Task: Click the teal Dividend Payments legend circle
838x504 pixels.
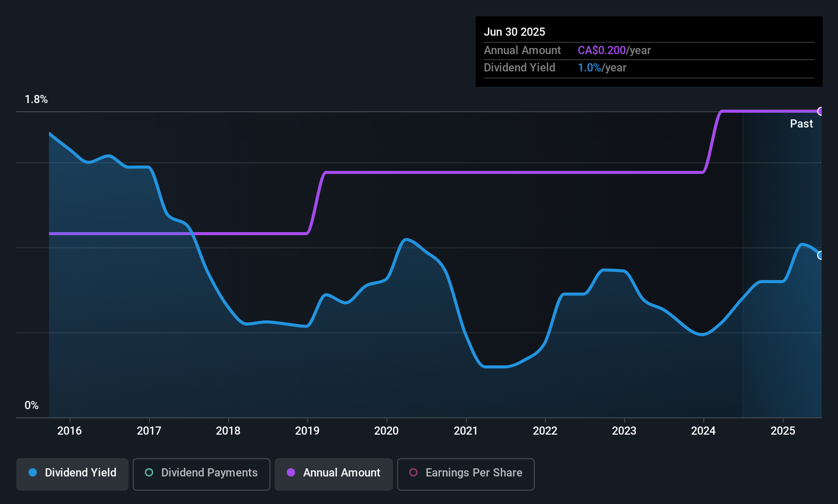Action: point(149,473)
